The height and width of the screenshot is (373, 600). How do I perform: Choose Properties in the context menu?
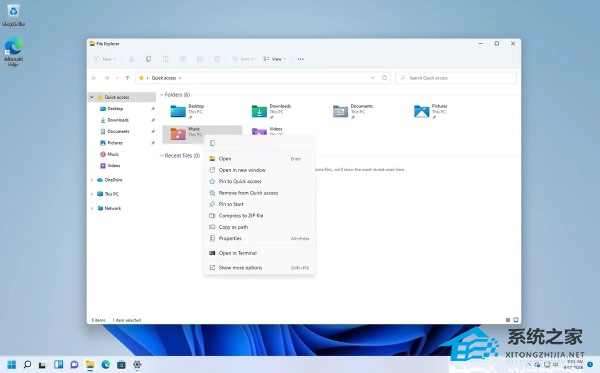click(259, 238)
